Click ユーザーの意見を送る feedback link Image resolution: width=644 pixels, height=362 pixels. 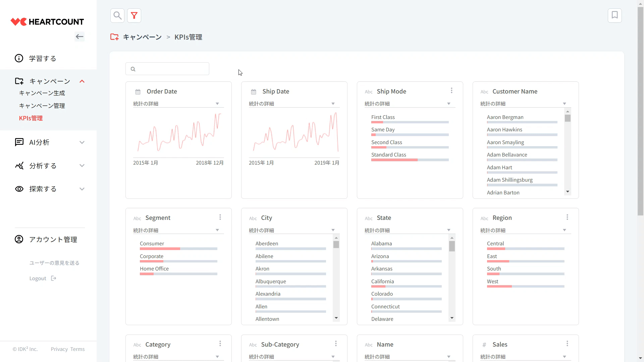tap(54, 263)
